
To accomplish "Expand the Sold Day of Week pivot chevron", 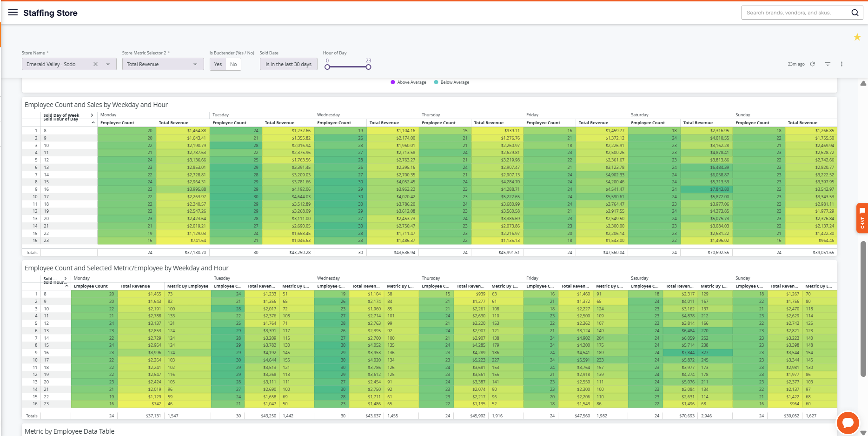I will click(92, 115).
